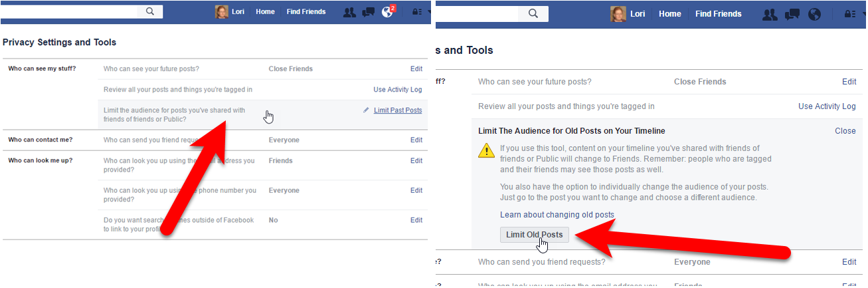868x288 pixels.
Task: Edit phone number lookup setting
Action: point(416,191)
